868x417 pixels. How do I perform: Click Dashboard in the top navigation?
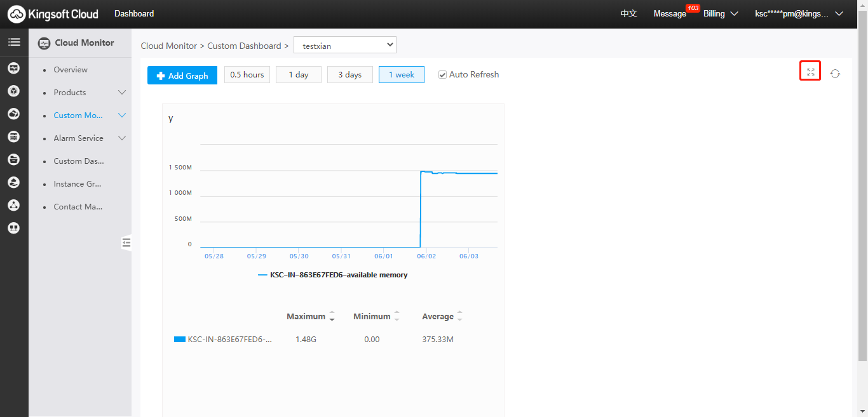[x=134, y=13]
